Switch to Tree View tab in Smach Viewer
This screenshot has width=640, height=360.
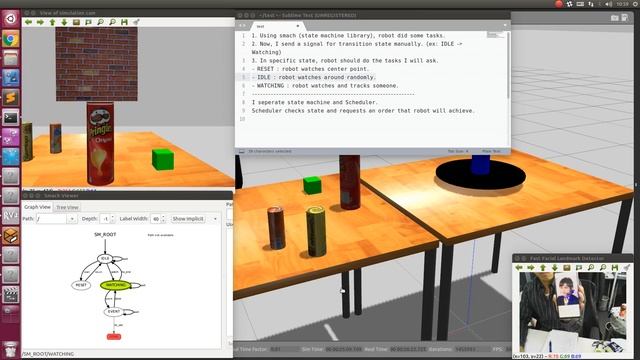click(67, 207)
